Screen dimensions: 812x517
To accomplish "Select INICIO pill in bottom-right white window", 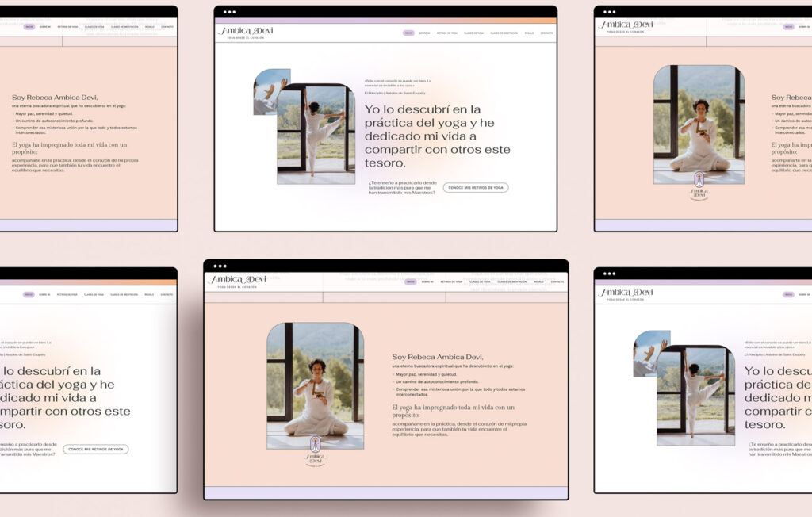I will point(788,294).
